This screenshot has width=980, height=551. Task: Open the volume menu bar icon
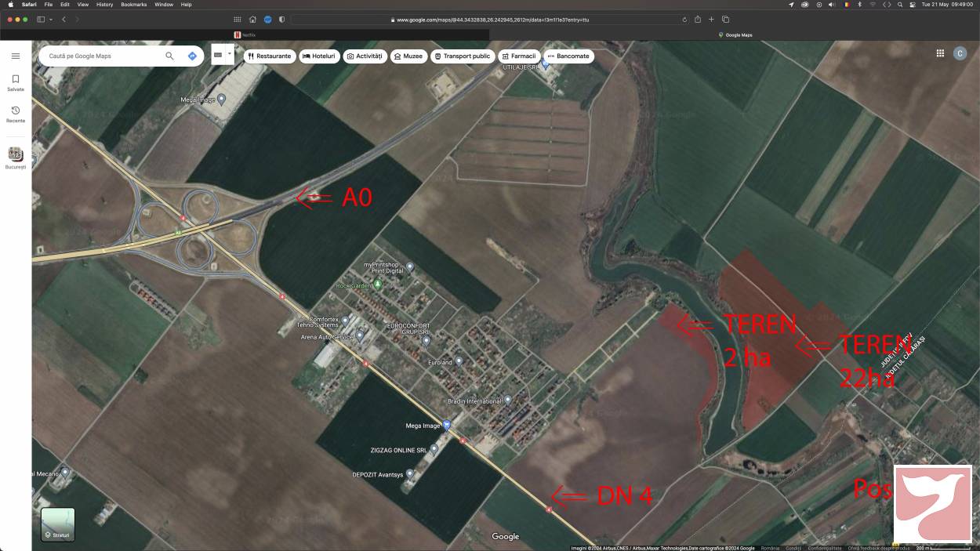click(x=832, y=5)
